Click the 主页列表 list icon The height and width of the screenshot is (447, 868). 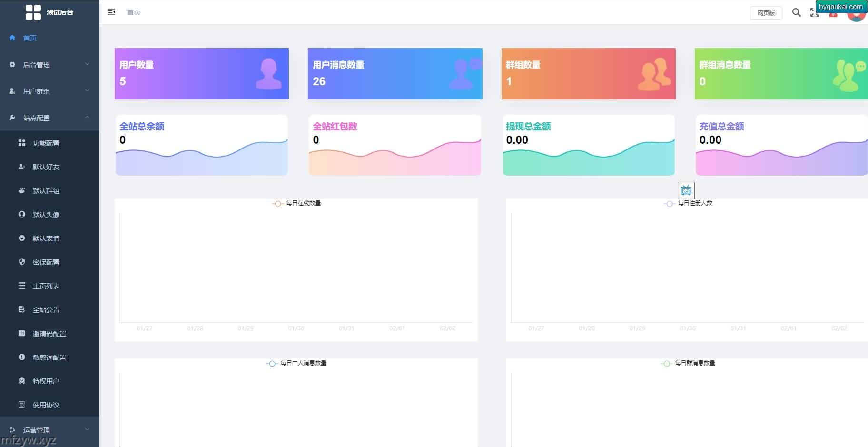pyautogui.click(x=22, y=286)
